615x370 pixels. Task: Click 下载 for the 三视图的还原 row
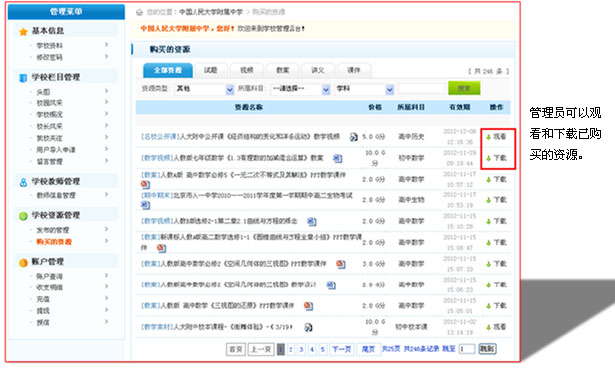coord(496,306)
